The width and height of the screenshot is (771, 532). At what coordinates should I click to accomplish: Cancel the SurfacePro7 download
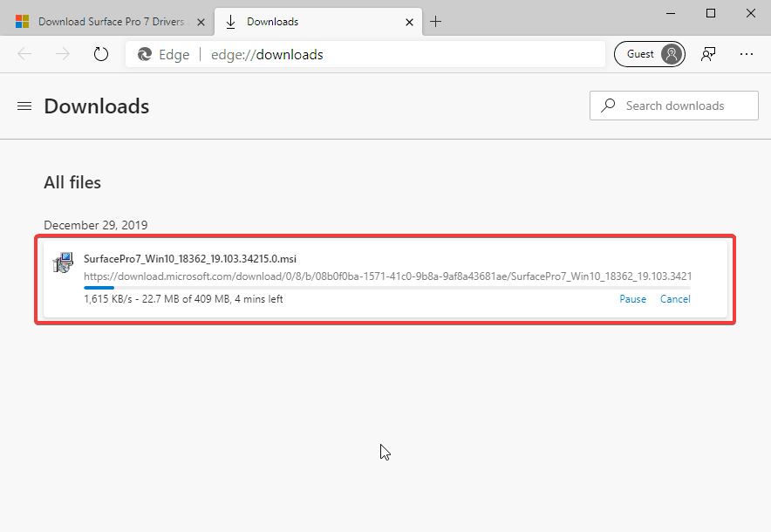(675, 299)
